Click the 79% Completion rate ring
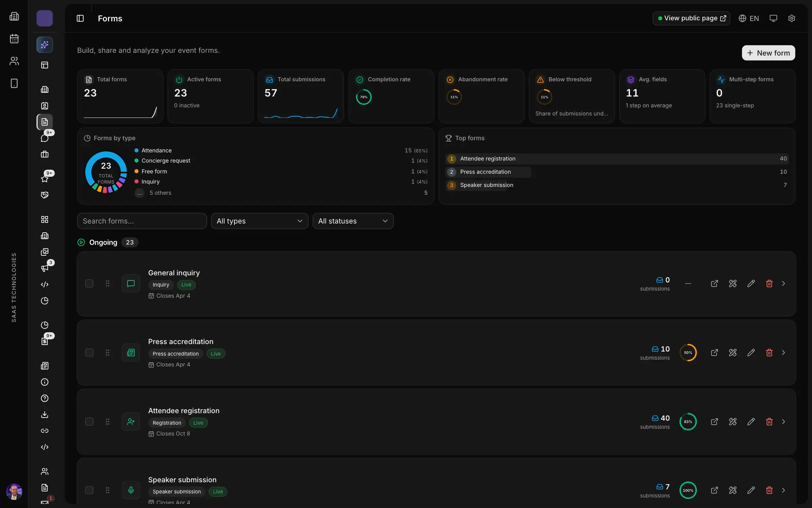The height and width of the screenshot is (508, 812). pos(364,97)
